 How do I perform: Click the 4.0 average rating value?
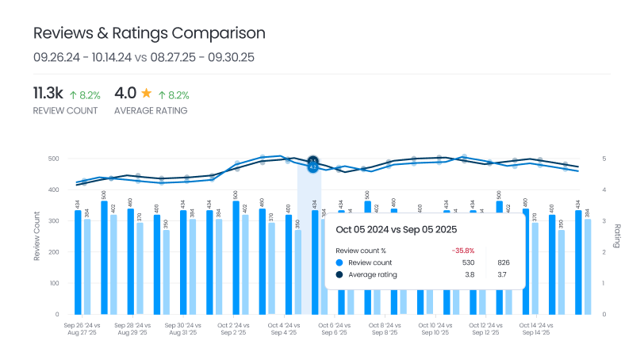pyautogui.click(x=125, y=94)
